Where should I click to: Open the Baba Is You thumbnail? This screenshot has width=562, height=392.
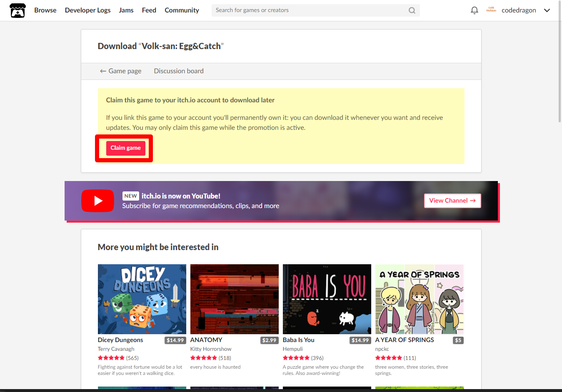(x=327, y=299)
